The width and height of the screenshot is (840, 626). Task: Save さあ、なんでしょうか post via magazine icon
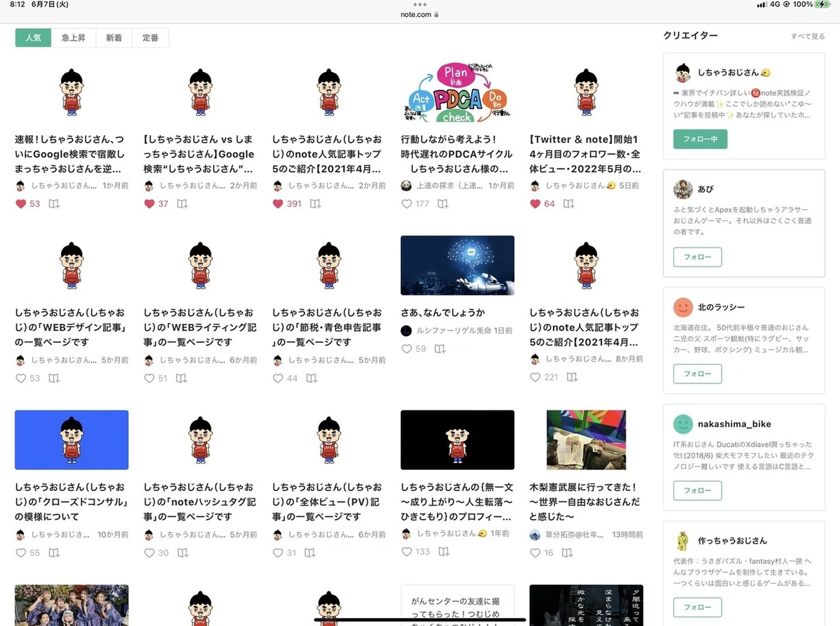[x=440, y=348]
